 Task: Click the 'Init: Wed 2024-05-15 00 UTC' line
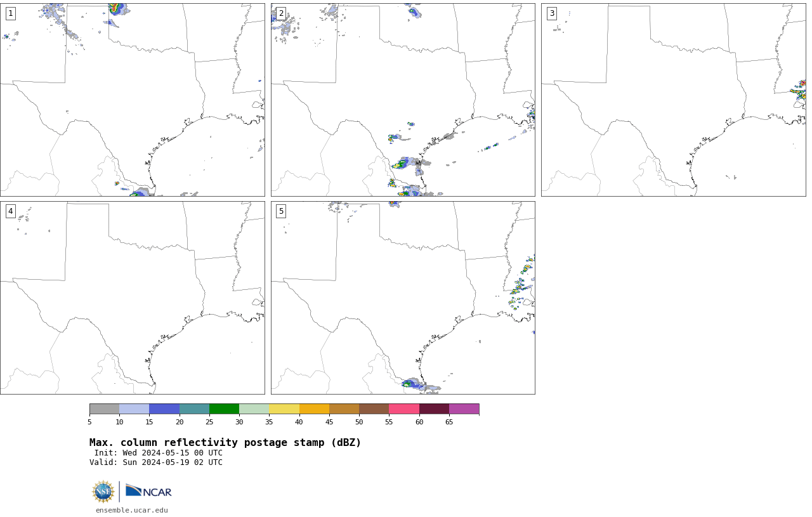[x=159, y=453]
